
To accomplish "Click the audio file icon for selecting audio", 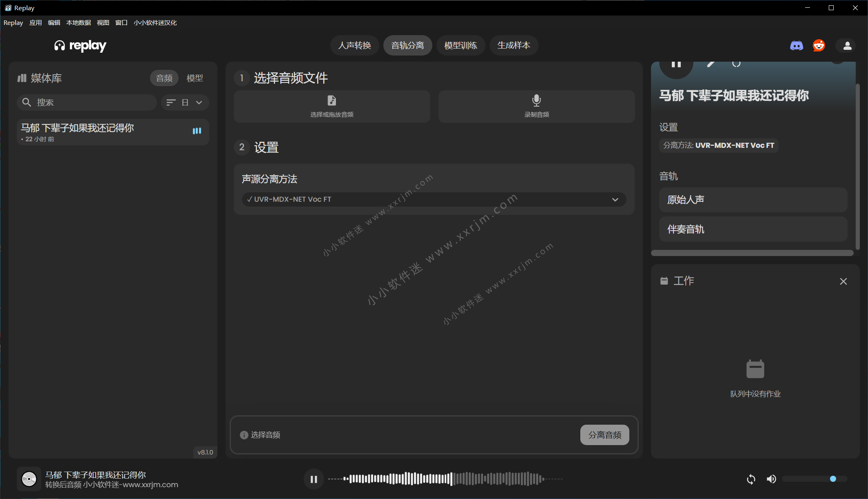I will 332,100.
